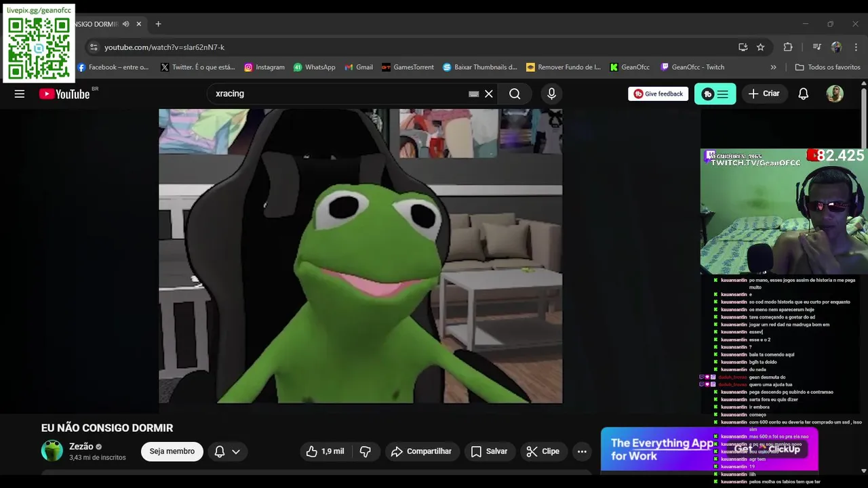Click the video player showing the frog
This screenshot has width=868, height=488.
(x=360, y=256)
